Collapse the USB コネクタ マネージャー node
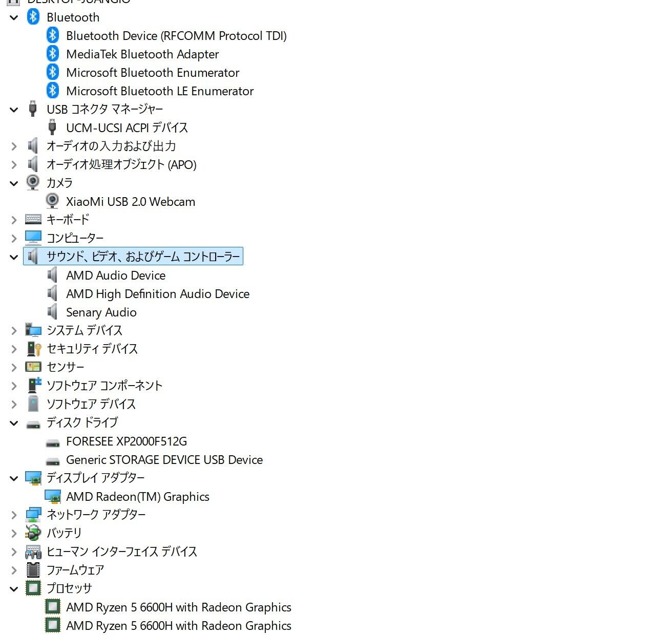This screenshot has height=635, width=672. [14, 110]
